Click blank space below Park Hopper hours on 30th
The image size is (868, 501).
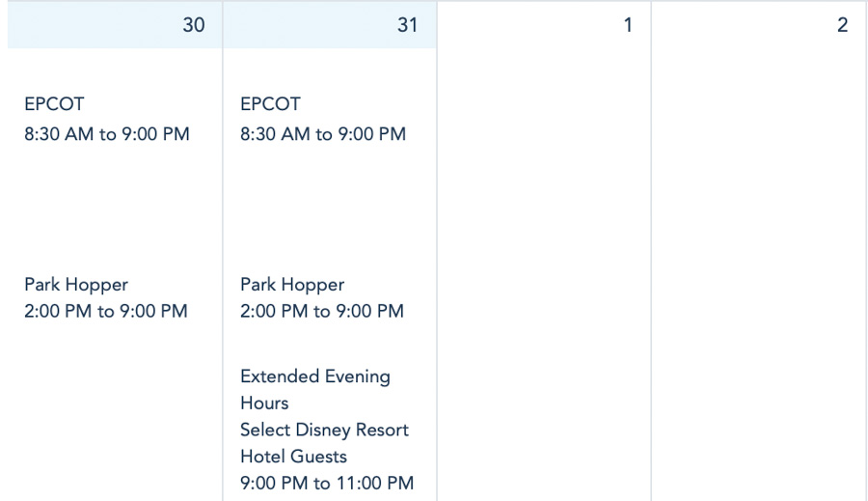114,415
